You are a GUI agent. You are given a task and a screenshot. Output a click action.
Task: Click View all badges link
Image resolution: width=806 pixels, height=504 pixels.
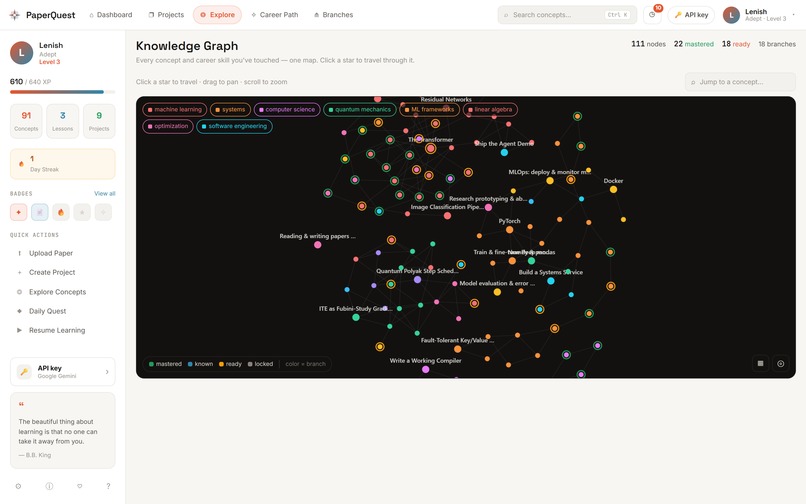(x=105, y=193)
